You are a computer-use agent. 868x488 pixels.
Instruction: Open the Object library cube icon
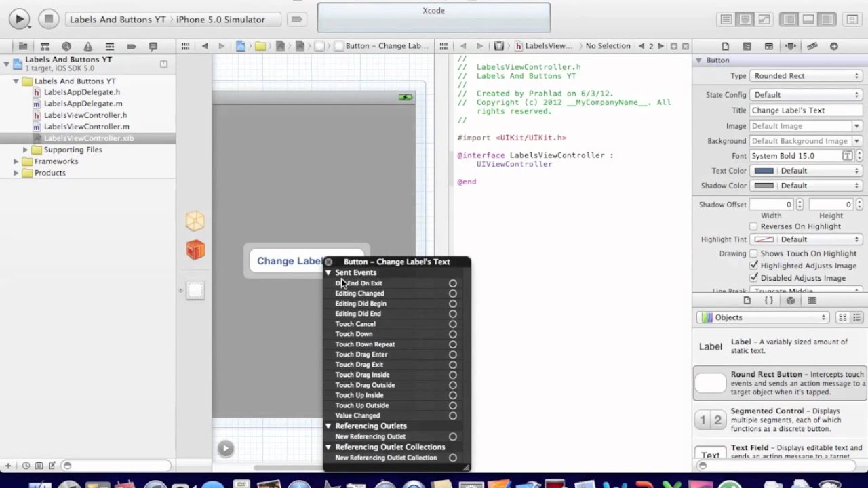(791, 300)
